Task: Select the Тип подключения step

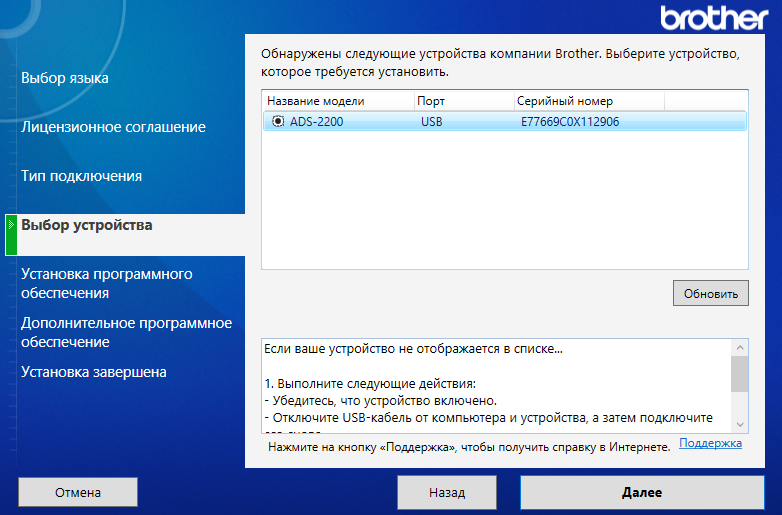Action: tap(81, 175)
